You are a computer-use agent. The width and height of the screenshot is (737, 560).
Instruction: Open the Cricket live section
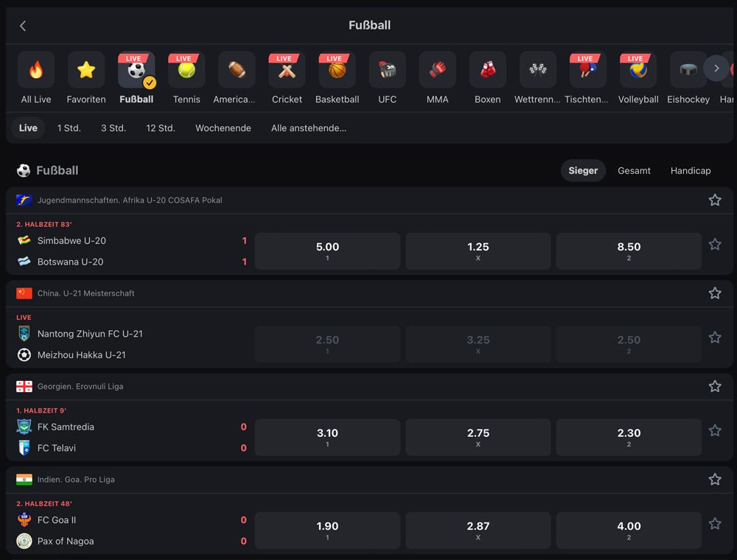click(x=287, y=69)
